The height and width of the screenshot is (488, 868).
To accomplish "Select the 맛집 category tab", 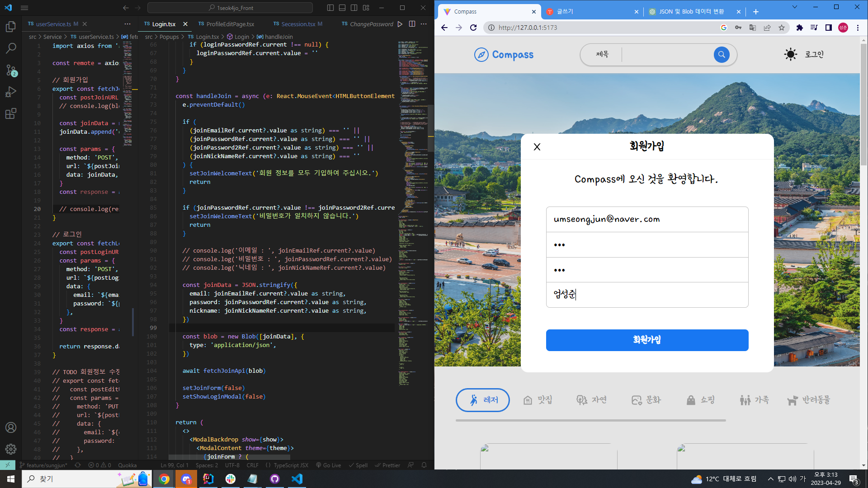I will pos(538,400).
